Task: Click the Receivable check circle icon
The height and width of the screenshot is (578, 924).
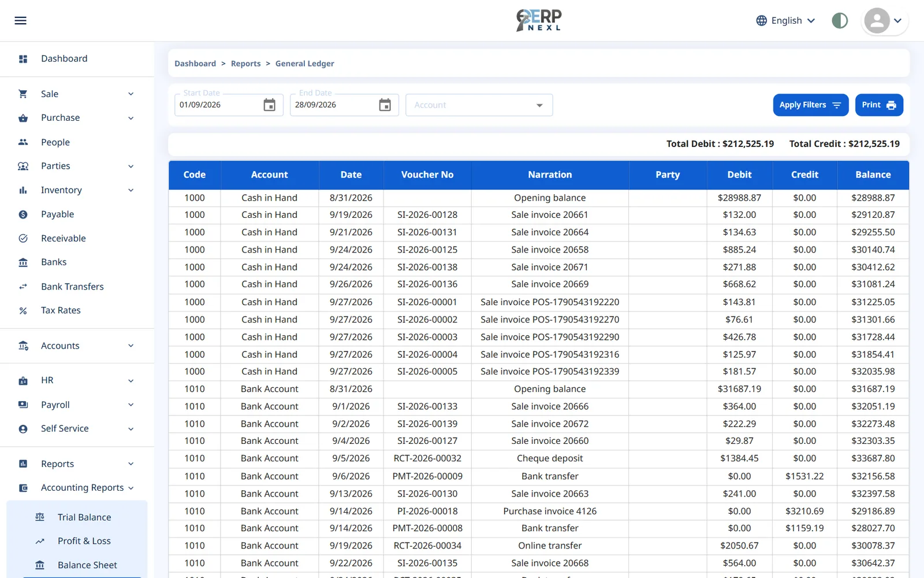Action: (23, 238)
